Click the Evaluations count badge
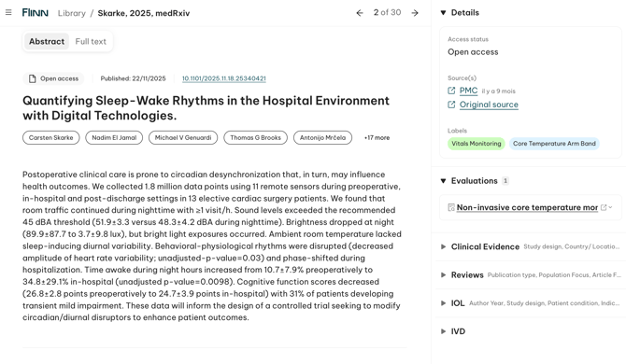 coord(505,181)
